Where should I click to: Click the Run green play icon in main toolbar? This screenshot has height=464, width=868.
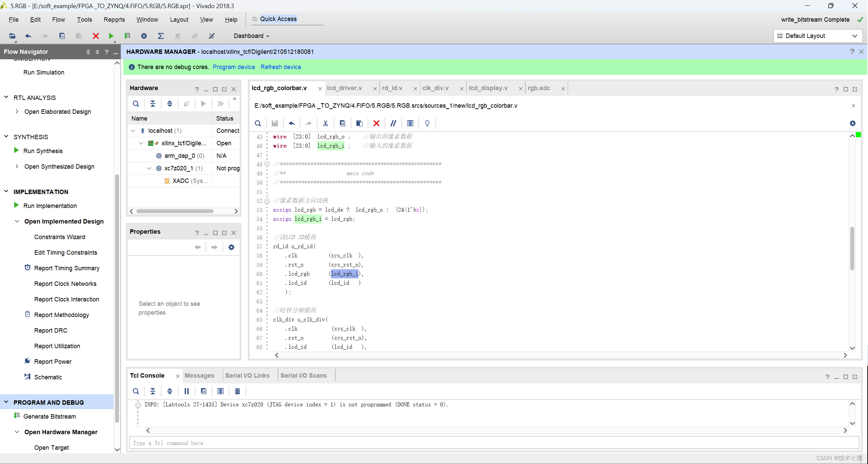coord(111,36)
